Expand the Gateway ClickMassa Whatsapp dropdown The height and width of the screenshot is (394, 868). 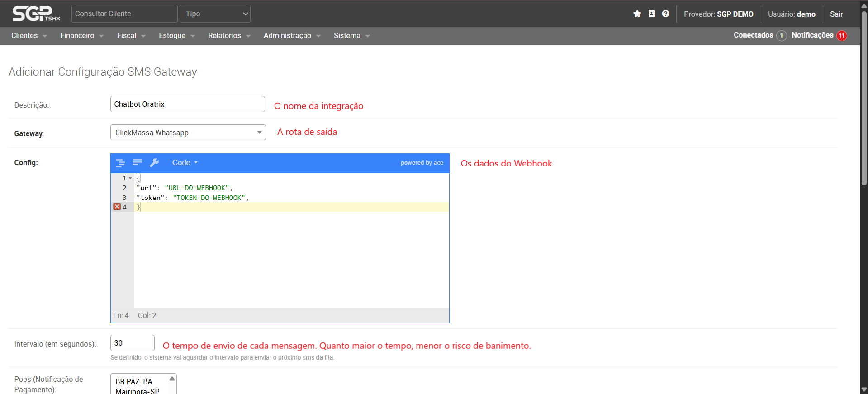(188, 133)
